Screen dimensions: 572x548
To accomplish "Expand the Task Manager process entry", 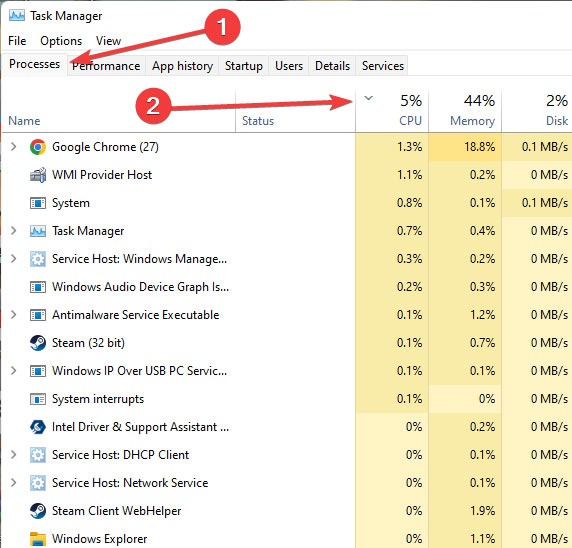I will 13,231.
